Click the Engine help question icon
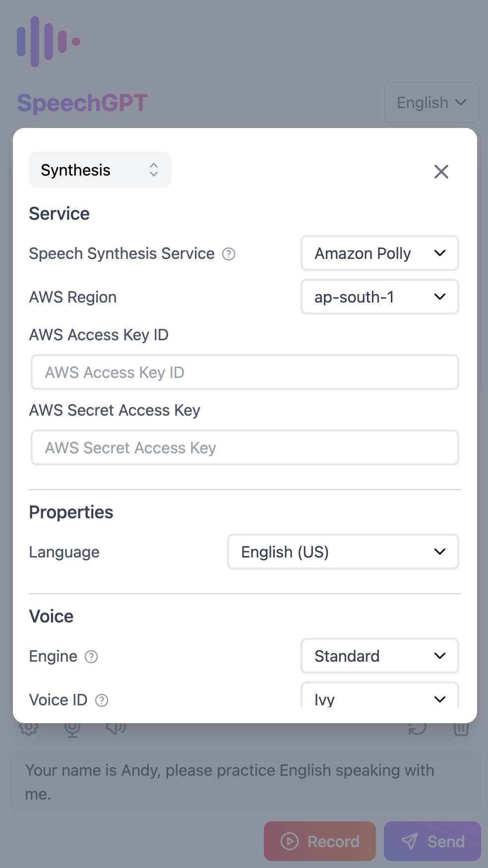 point(91,657)
